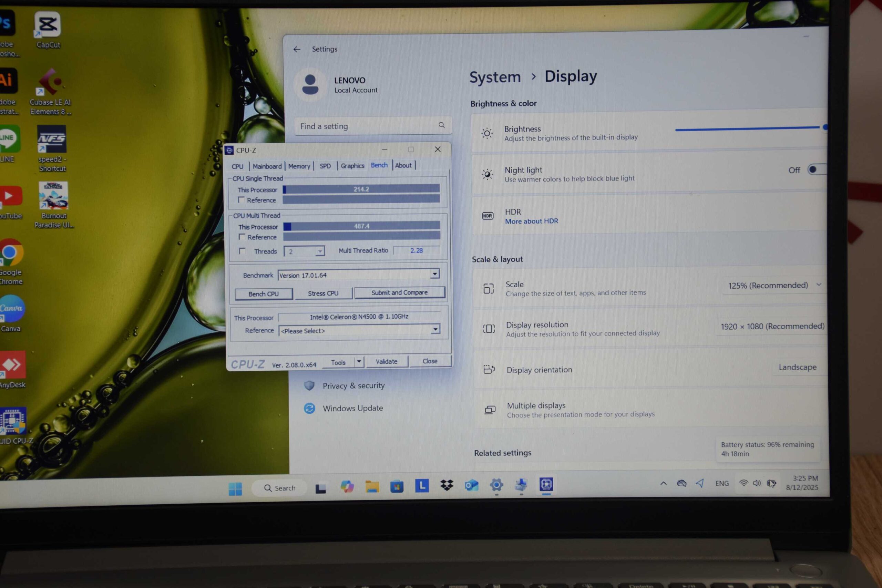The width and height of the screenshot is (882, 588).
Task: Check Reference under CPU Single Thread
Action: click(242, 200)
